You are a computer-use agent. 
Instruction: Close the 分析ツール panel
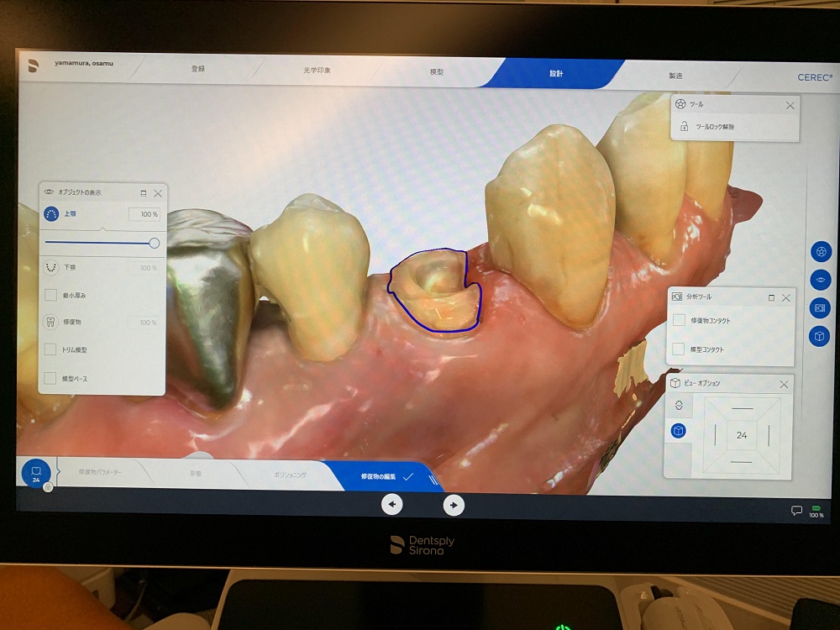point(786,298)
